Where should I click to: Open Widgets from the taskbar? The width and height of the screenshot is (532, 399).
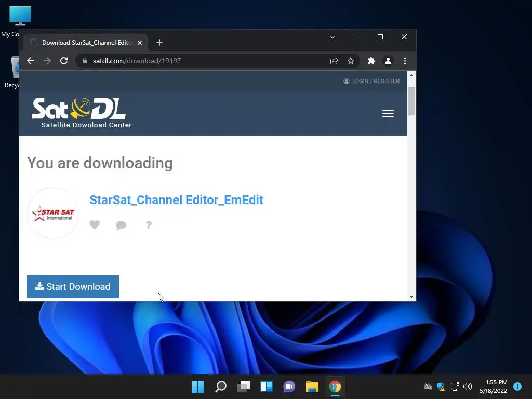[267, 387]
